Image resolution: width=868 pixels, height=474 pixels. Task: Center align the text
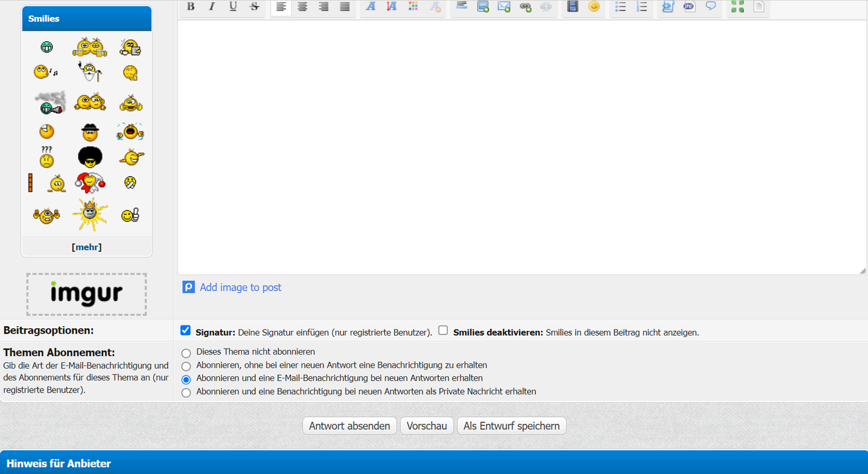(x=302, y=7)
